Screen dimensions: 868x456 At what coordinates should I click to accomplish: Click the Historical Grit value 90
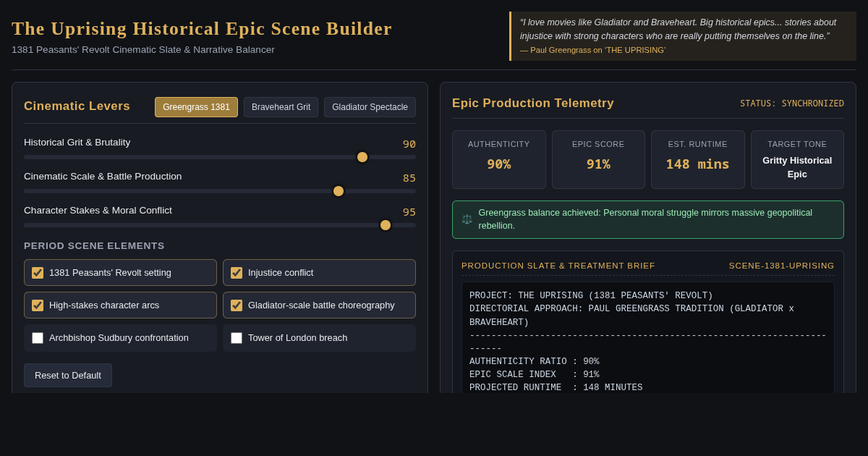409,144
